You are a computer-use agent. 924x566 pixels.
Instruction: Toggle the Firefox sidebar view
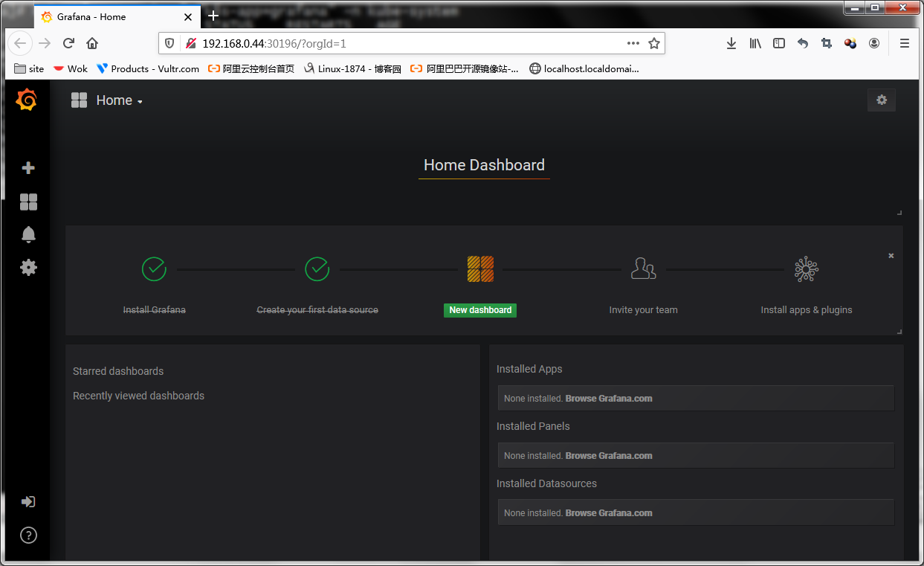point(779,43)
